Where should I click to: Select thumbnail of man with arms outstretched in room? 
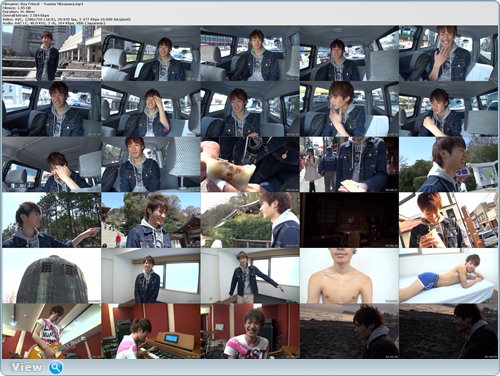(x=250, y=276)
